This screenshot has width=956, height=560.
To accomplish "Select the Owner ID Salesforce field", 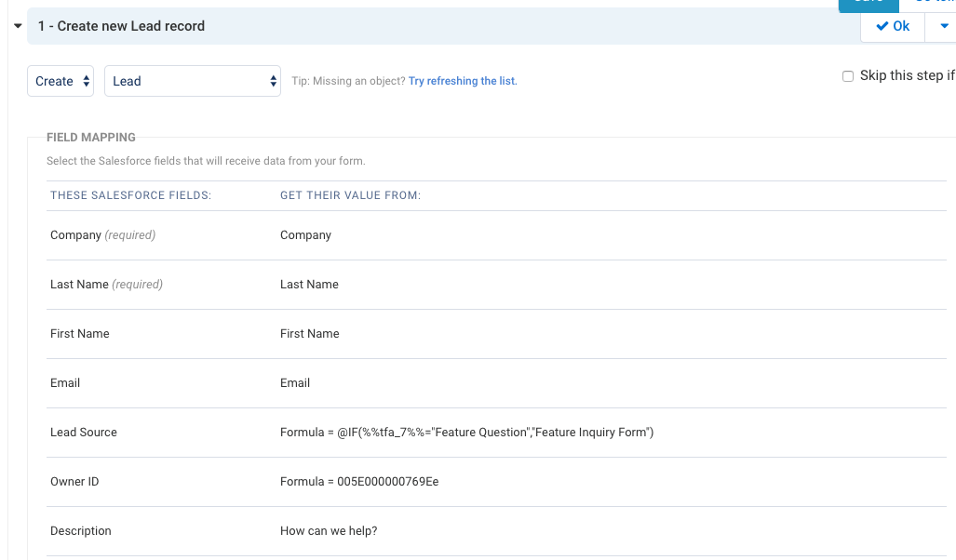I will pos(74,482).
